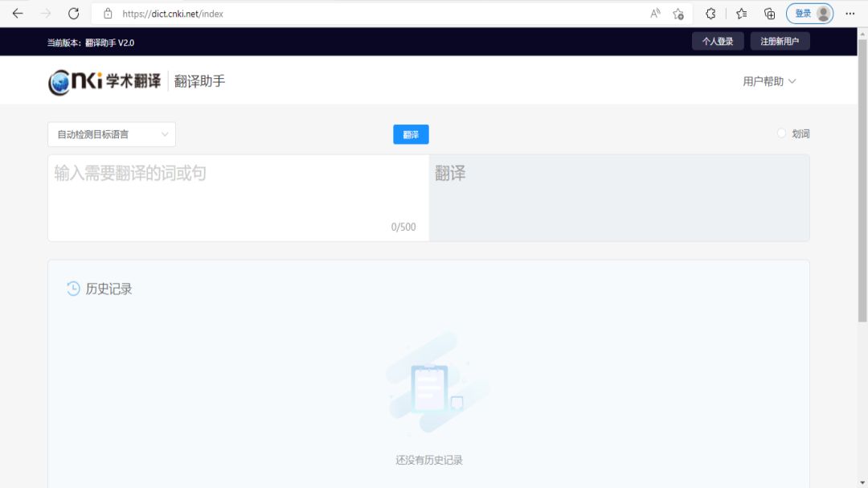This screenshot has width=868, height=488.
Task: Open the Collections icon
Action: pyautogui.click(x=769, y=14)
